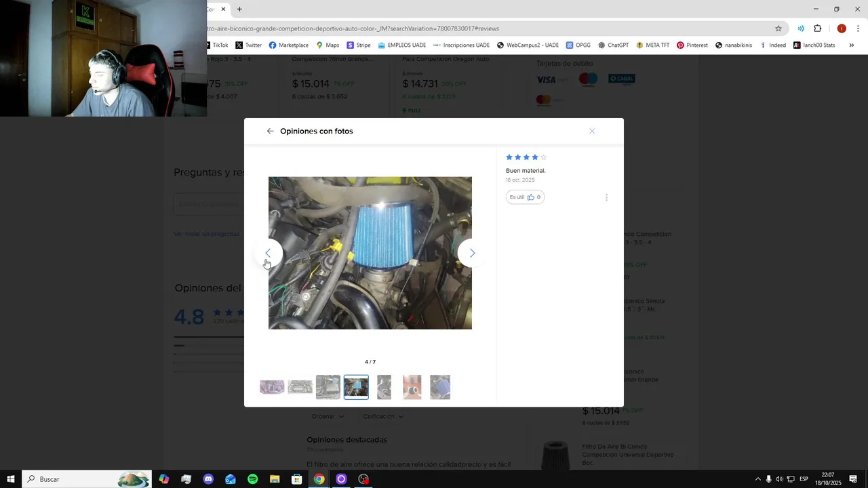
Task: Show the previous review photo
Action: (x=269, y=253)
